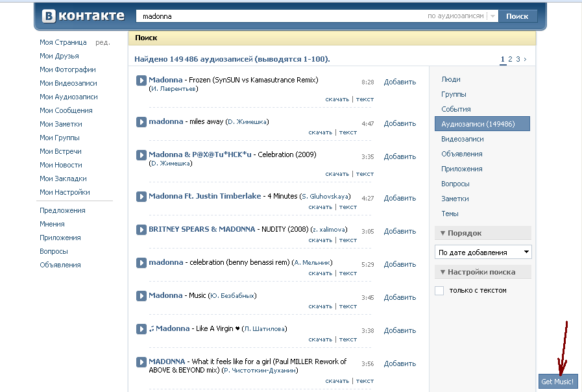The width and height of the screenshot is (582, 392).
Task: Tick the 'только с текстом' checkbox
Action: click(439, 291)
